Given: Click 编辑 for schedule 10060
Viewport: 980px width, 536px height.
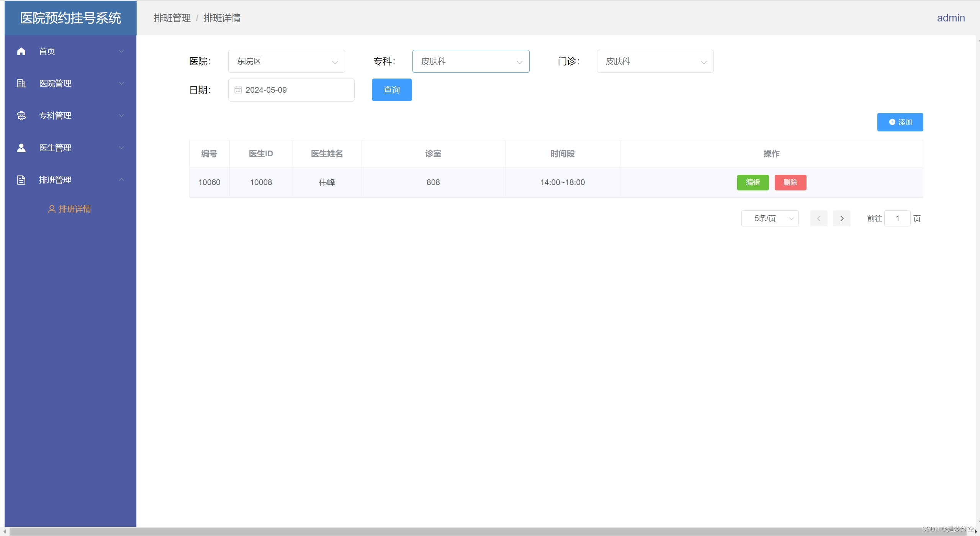Looking at the screenshot, I should coord(753,182).
